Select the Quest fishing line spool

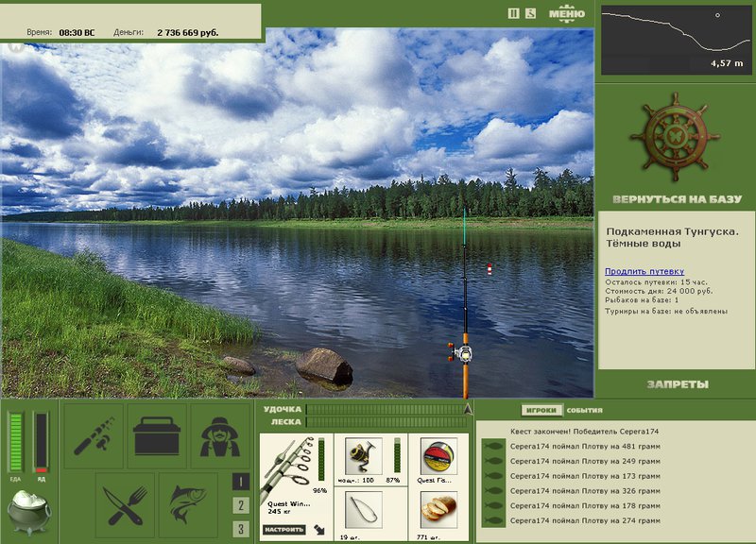click(x=438, y=456)
